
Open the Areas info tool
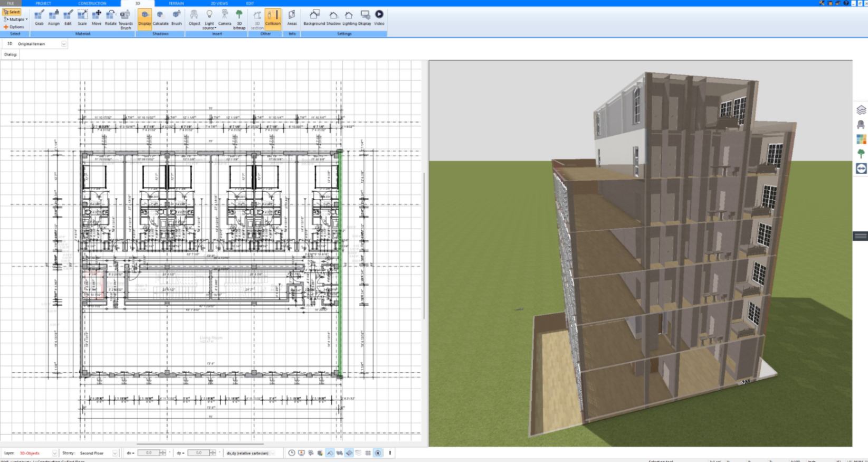click(292, 17)
